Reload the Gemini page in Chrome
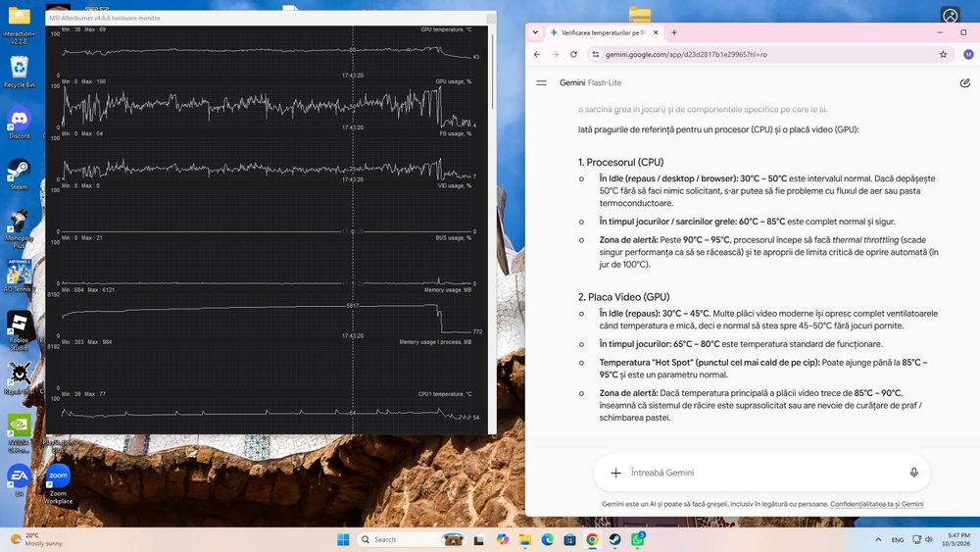 pos(573,54)
